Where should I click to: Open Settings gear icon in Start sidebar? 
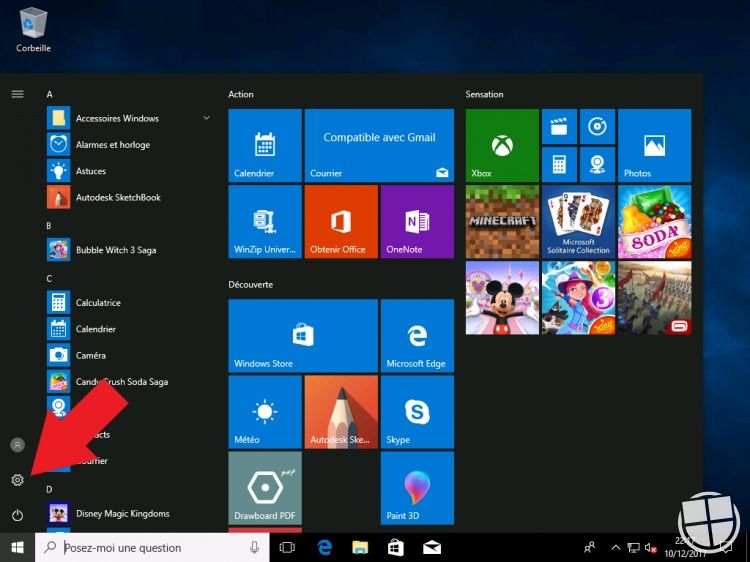point(17,480)
